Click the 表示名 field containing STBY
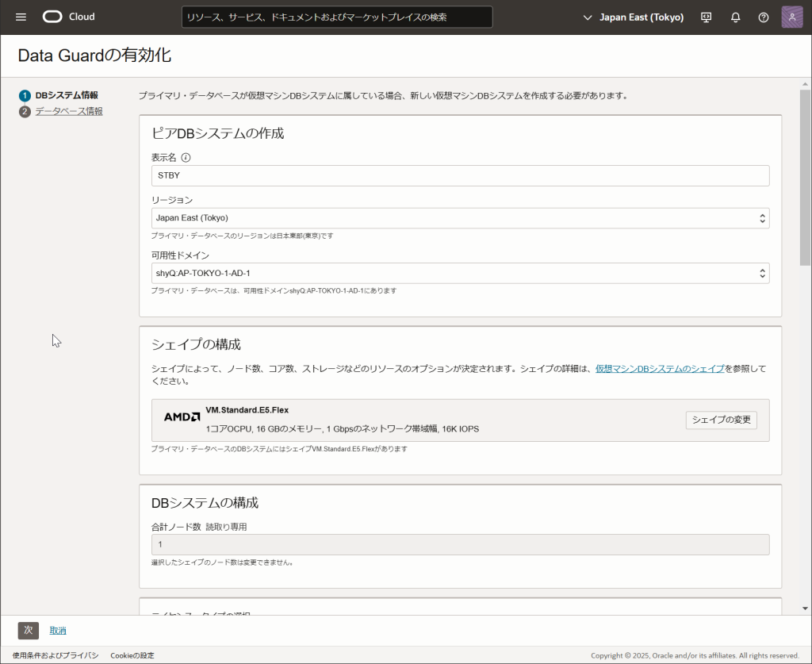This screenshot has height=664, width=812. pyautogui.click(x=460, y=175)
